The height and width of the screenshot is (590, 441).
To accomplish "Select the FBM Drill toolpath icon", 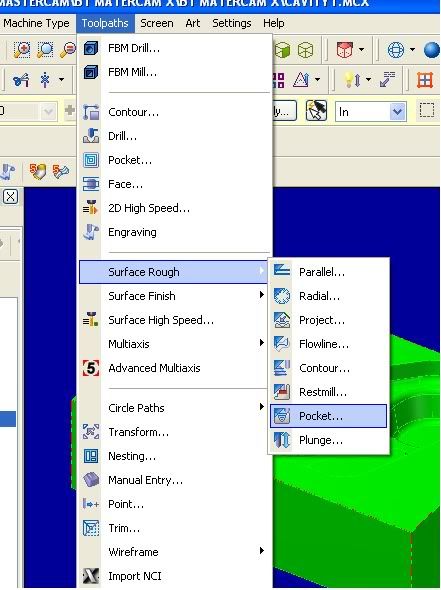I will [91, 49].
